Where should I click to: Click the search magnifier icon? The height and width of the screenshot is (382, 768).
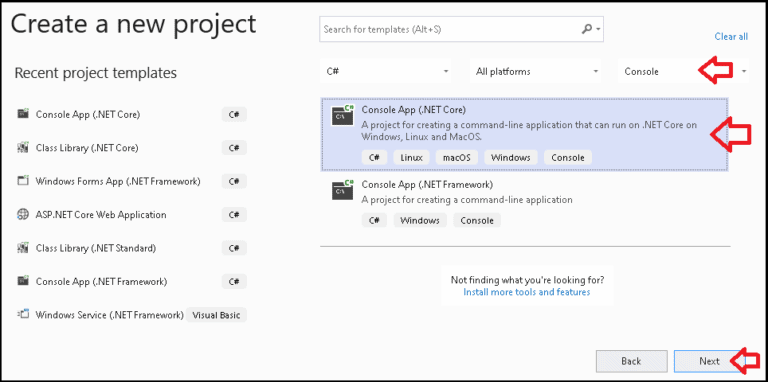(x=587, y=29)
